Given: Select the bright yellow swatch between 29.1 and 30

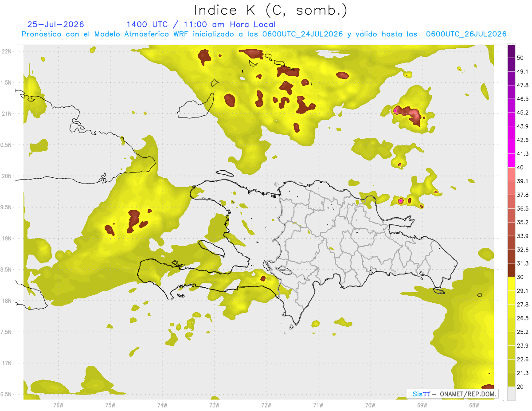Looking at the screenshot, I should pyautogui.click(x=511, y=284).
